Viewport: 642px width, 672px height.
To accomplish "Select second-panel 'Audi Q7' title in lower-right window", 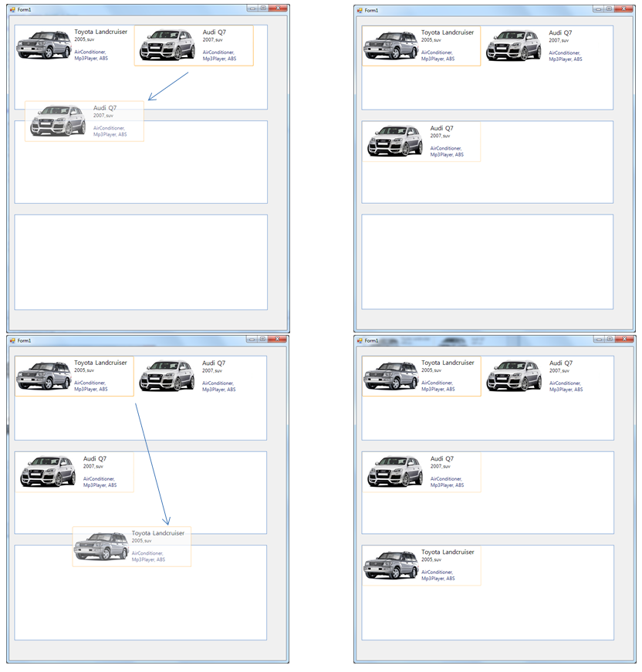I will click(442, 458).
